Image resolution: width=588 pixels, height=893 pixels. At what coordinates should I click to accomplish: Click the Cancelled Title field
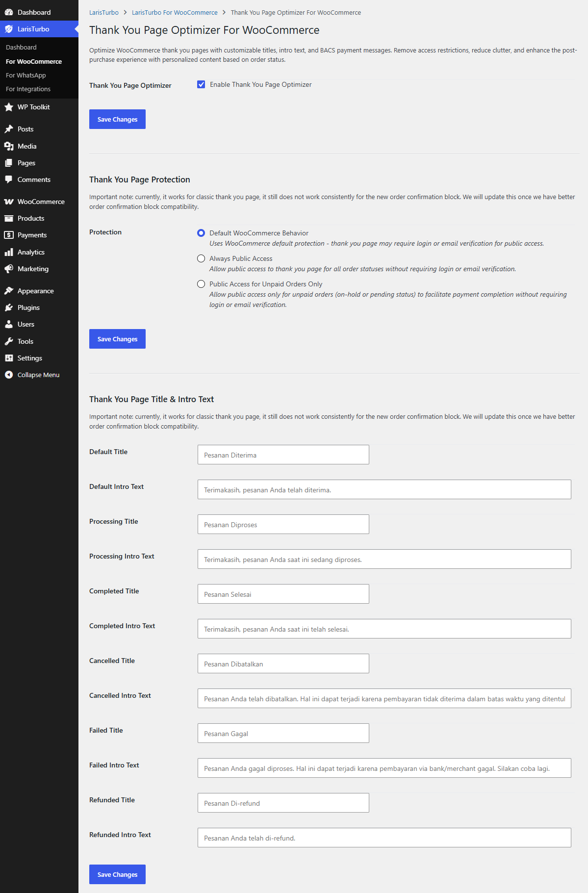283,663
